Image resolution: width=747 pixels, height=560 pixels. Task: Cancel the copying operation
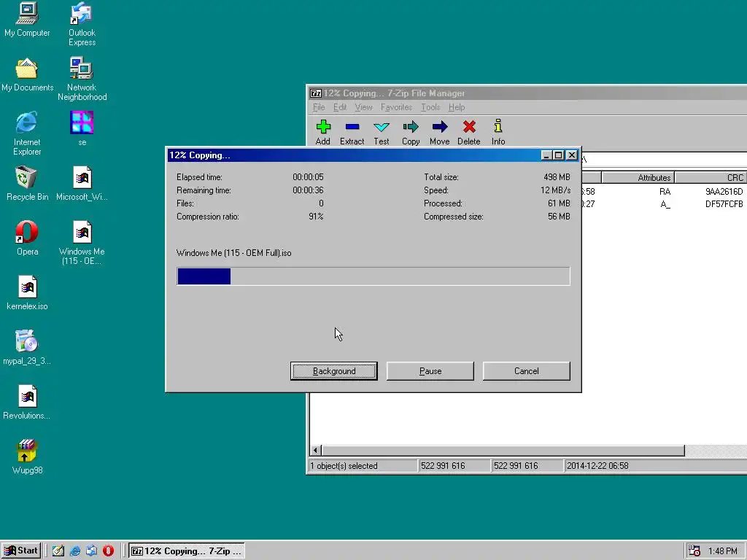pyautogui.click(x=527, y=371)
